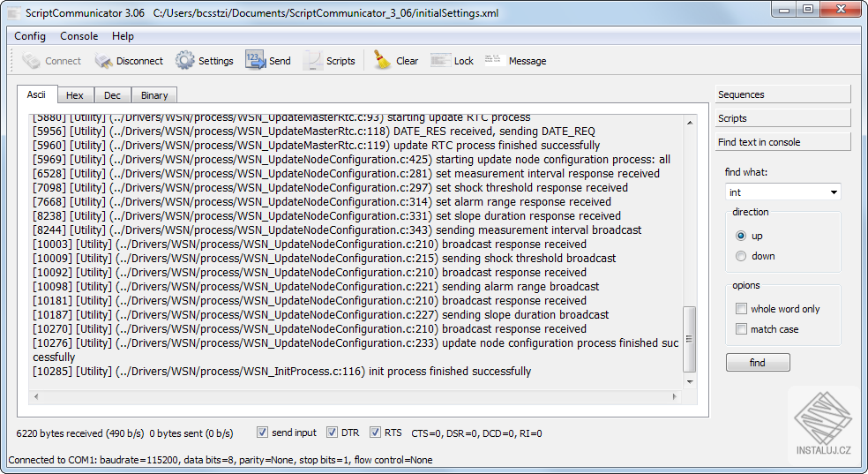Switch to the Ascii tab
Image resolution: width=868 pixels, height=474 pixels.
tap(36, 94)
